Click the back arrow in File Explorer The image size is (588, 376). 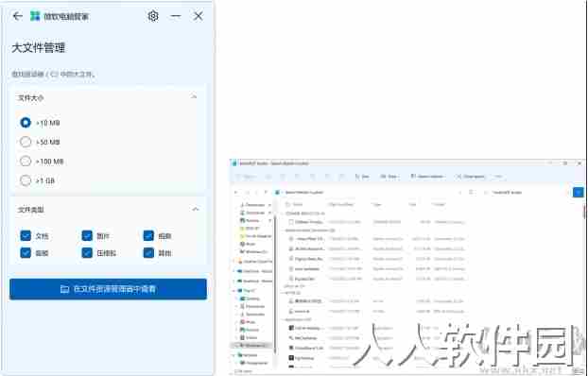coord(236,193)
